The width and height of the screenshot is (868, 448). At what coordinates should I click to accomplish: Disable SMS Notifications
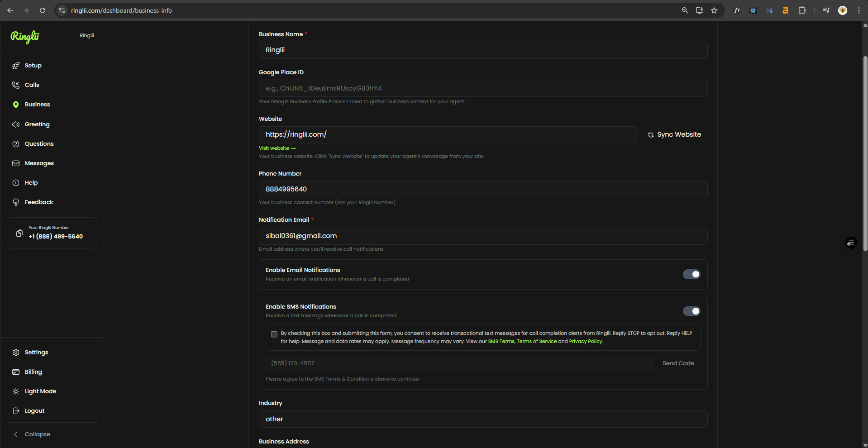pyautogui.click(x=691, y=311)
